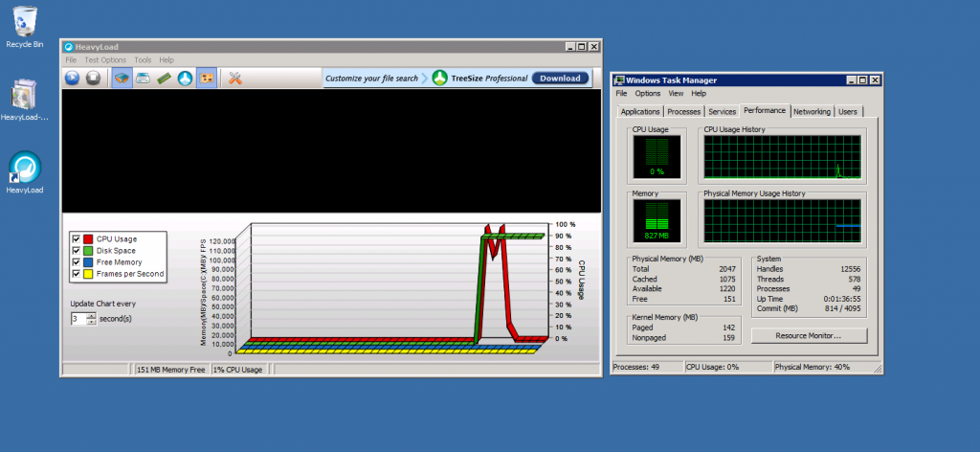Click yellow Frames per Second legend swatch
980x452 pixels.
88,274
